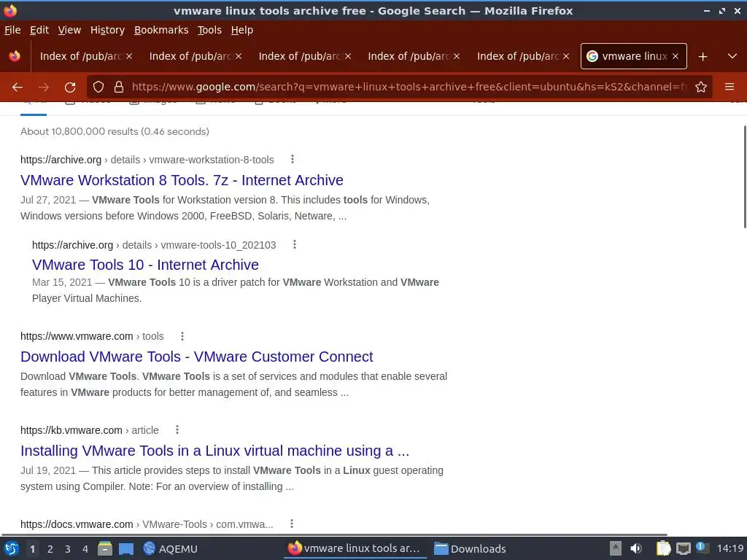Open the Edit menu
Viewport: 747px width, 560px height.
pyautogui.click(x=39, y=30)
